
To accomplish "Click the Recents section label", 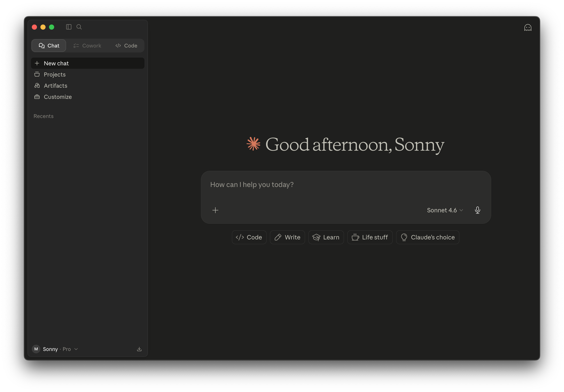I will coord(43,116).
